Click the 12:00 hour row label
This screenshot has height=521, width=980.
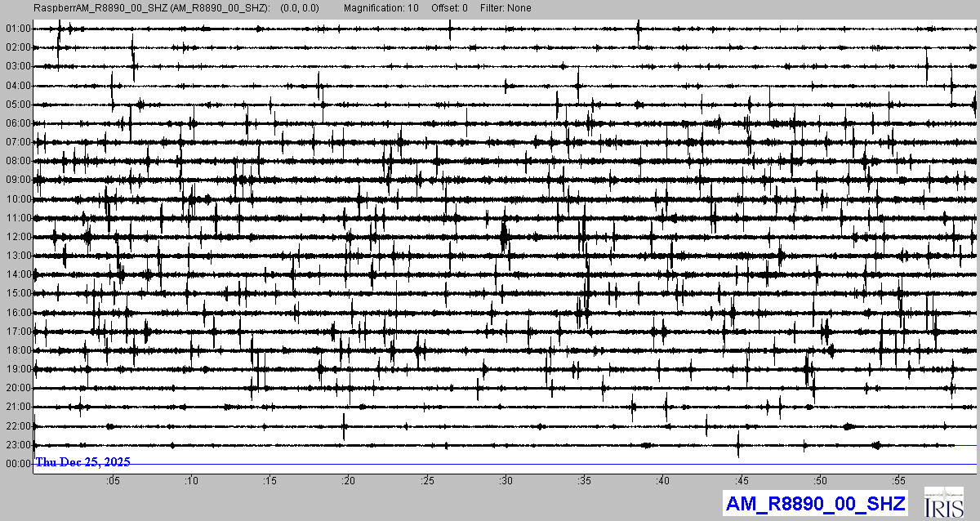(x=18, y=237)
